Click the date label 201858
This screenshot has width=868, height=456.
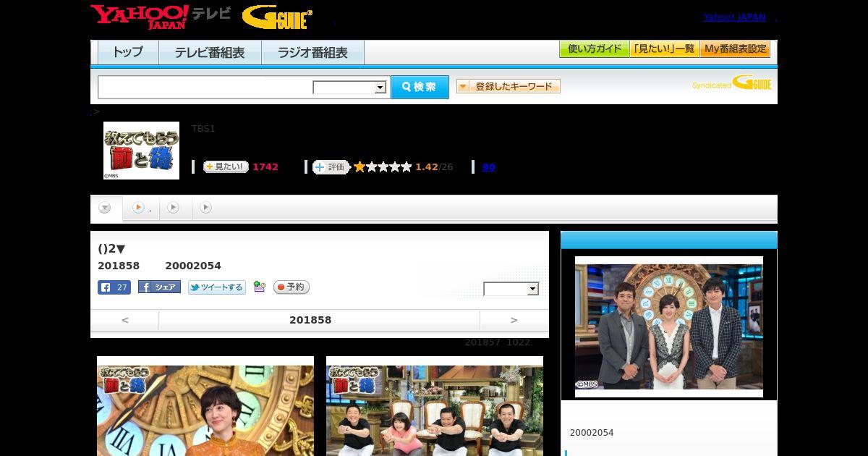[310, 320]
